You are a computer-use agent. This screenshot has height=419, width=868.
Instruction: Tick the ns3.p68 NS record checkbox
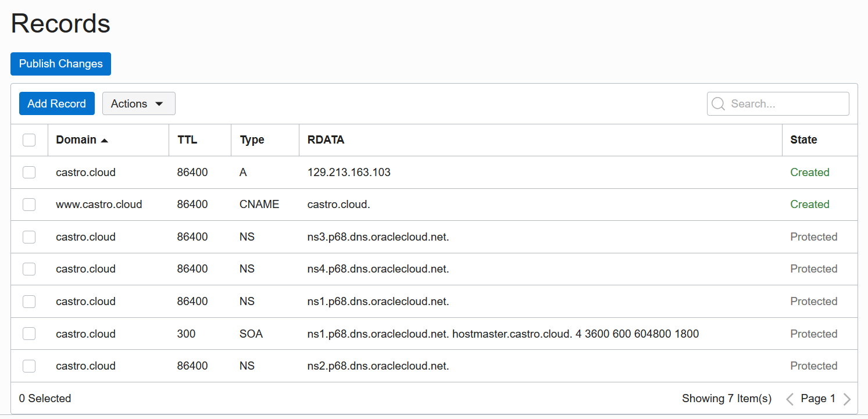point(29,237)
